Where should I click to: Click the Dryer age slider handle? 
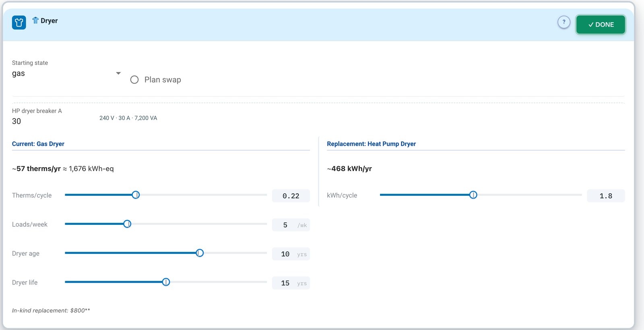[200, 253]
